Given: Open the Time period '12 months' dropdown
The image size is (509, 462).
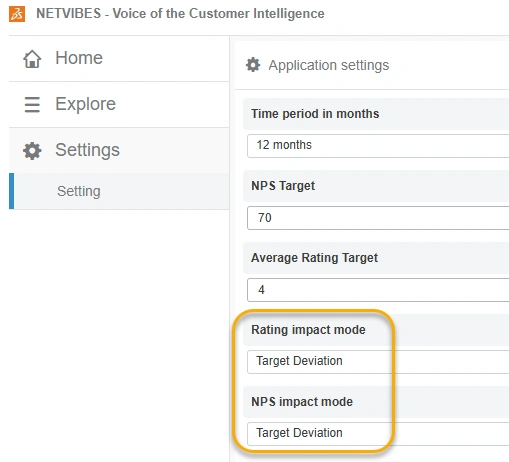Looking at the screenshot, I should pos(378,146).
